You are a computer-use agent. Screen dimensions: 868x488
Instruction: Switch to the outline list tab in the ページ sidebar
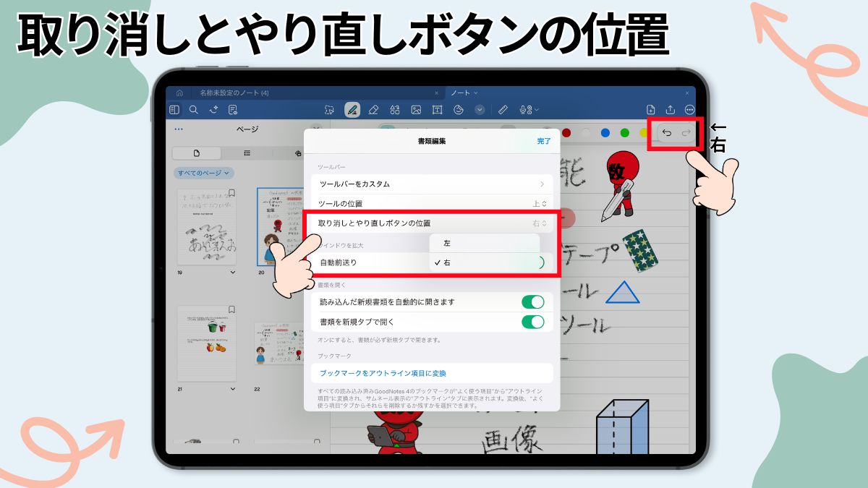point(247,153)
